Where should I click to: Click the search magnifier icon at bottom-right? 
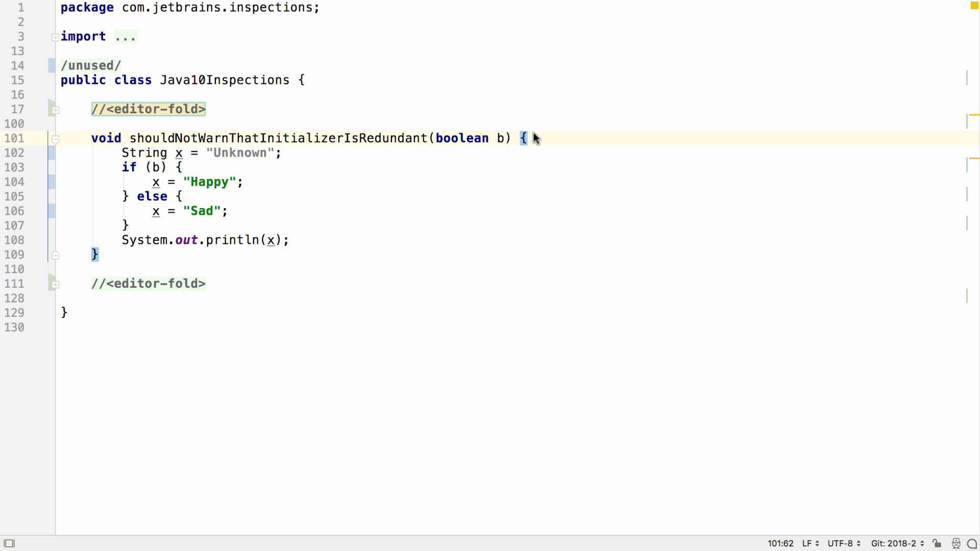tap(973, 543)
